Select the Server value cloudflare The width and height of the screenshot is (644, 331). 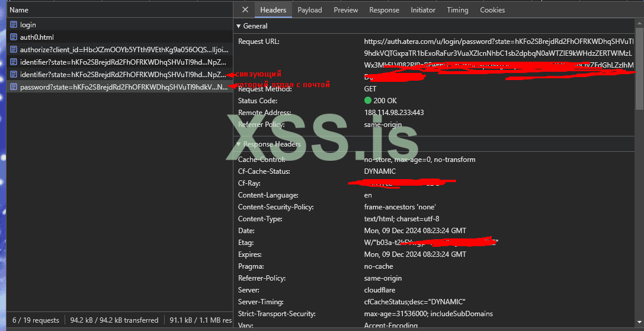point(380,290)
